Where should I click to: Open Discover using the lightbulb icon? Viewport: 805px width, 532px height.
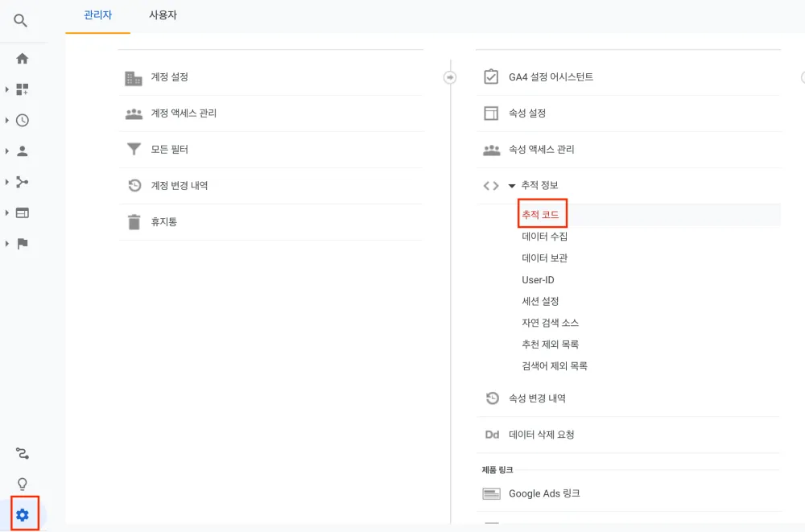point(23,483)
